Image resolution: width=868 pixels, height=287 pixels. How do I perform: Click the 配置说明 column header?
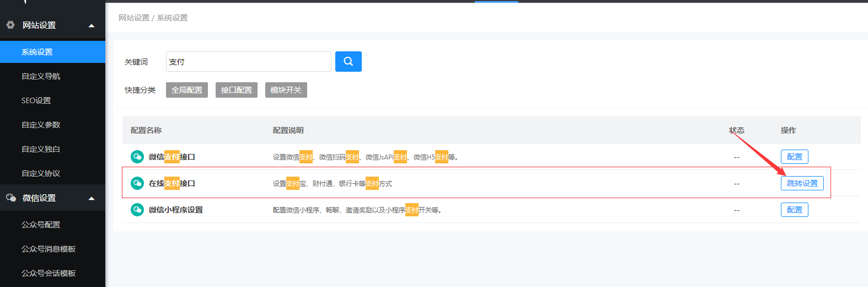tap(288, 130)
